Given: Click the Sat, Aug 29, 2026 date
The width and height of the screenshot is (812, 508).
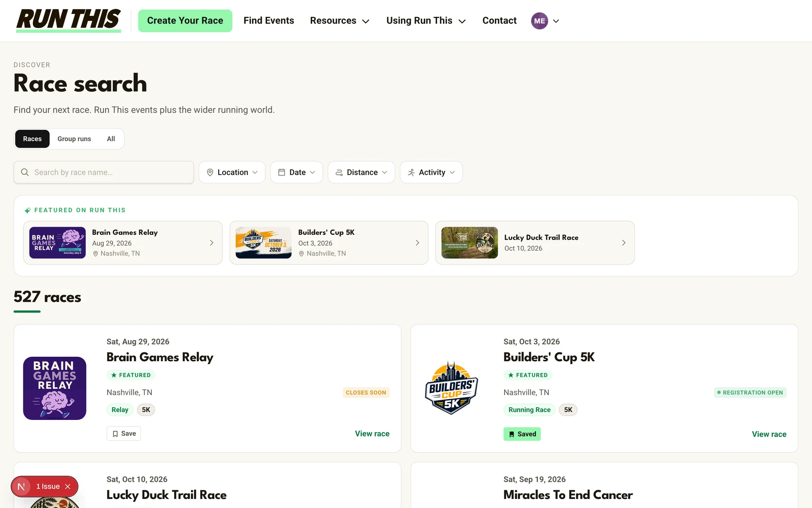Looking at the screenshot, I should point(138,342).
